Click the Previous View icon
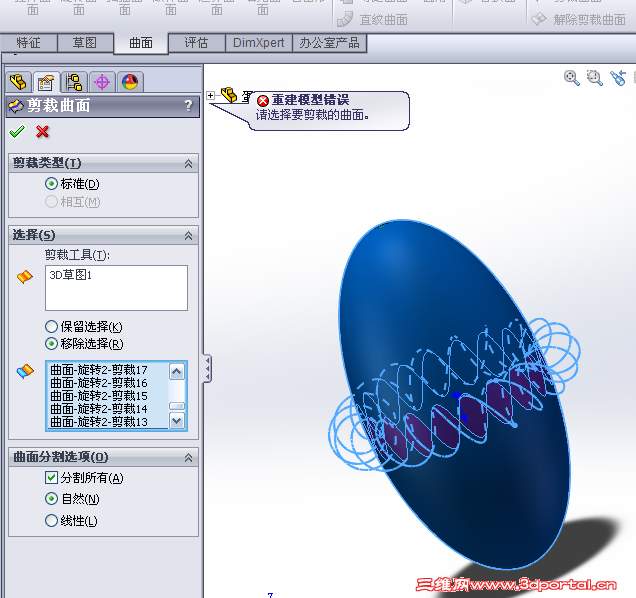Viewport: 636px width, 598px height. coord(619,77)
